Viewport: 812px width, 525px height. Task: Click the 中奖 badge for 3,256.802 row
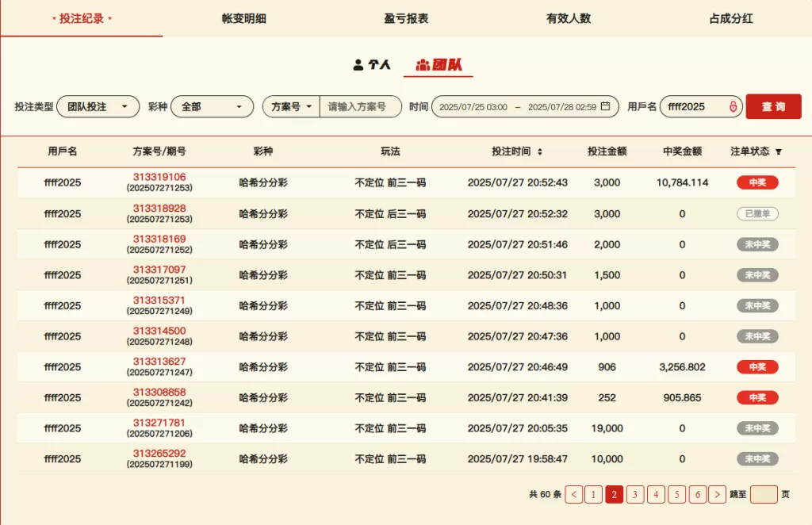pos(757,366)
